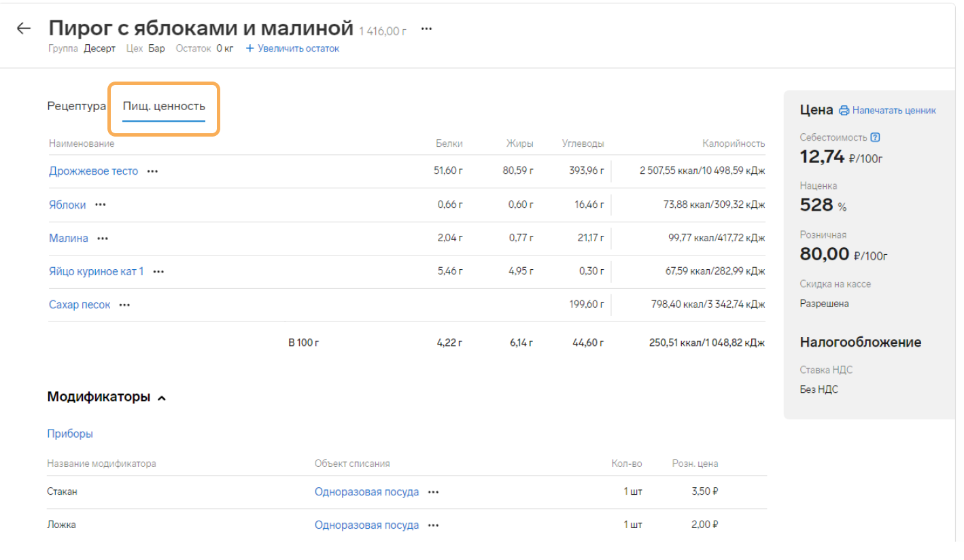
Task: Click Напечатать ценник link
Action: (894, 110)
